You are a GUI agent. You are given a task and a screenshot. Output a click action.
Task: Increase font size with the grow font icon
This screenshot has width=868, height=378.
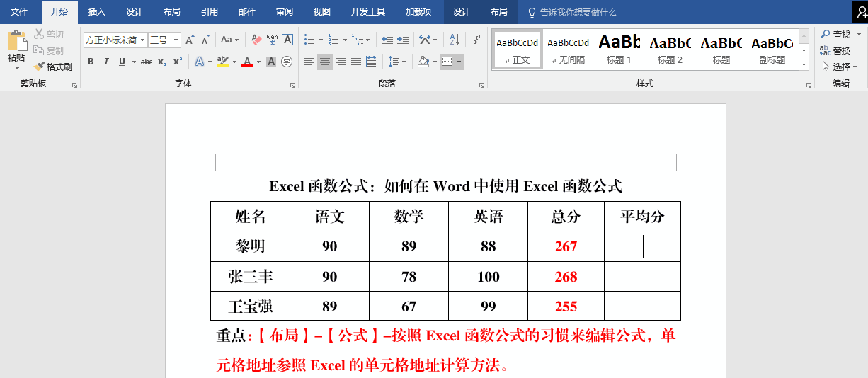[x=190, y=40]
